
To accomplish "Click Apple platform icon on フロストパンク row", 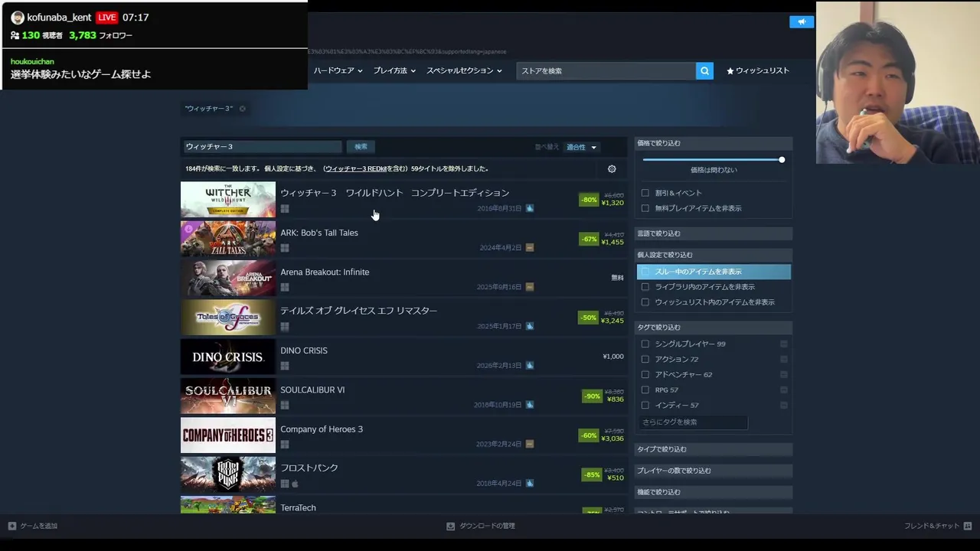I will 295,484.
